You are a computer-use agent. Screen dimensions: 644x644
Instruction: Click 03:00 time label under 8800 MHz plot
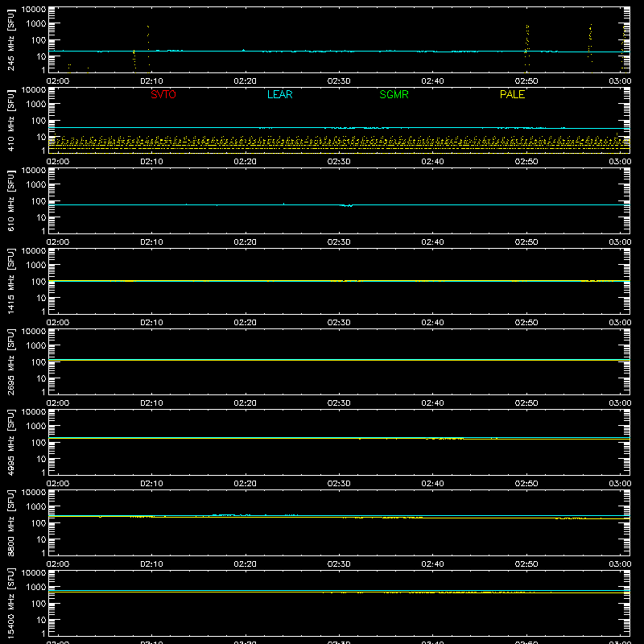620,564
